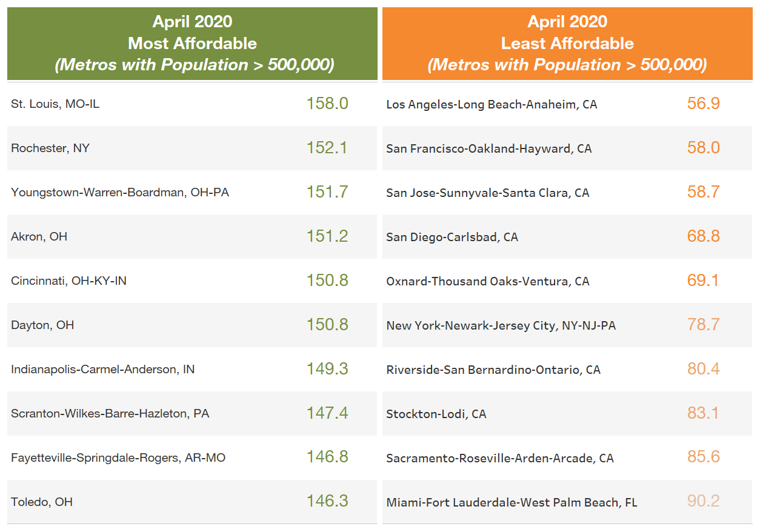
Task: Click the April 2020 Least Affordable header
Action: [567, 44]
